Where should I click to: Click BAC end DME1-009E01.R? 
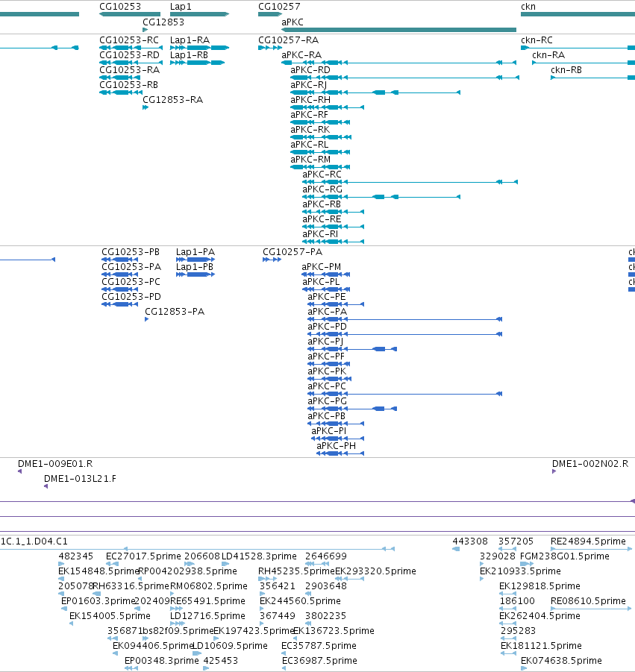click(19, 471)
